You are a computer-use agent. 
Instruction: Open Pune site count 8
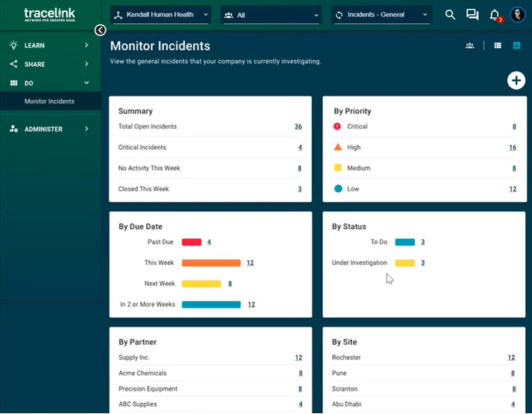pos(513,373)
